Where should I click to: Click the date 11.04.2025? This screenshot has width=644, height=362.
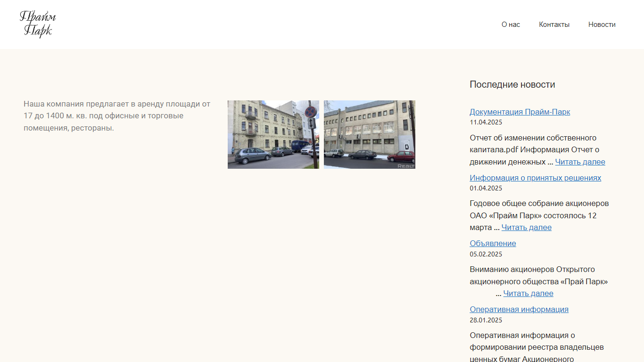486,122
